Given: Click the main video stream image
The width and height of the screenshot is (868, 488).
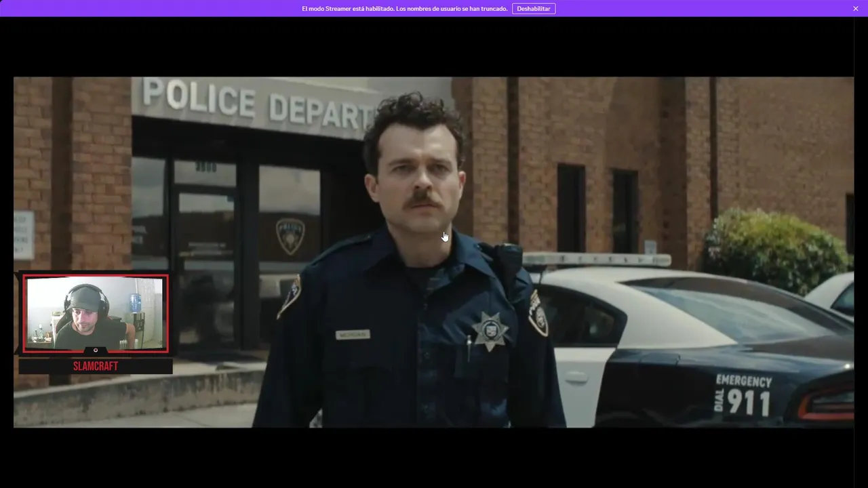Looking at the screenshot, I should (433, 252).
